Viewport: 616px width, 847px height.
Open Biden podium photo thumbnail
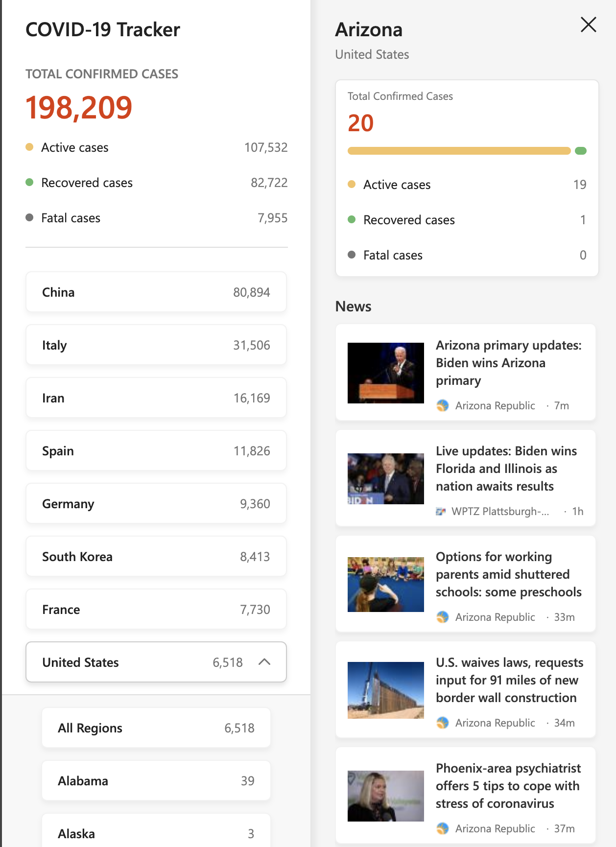tap(386, 373)
